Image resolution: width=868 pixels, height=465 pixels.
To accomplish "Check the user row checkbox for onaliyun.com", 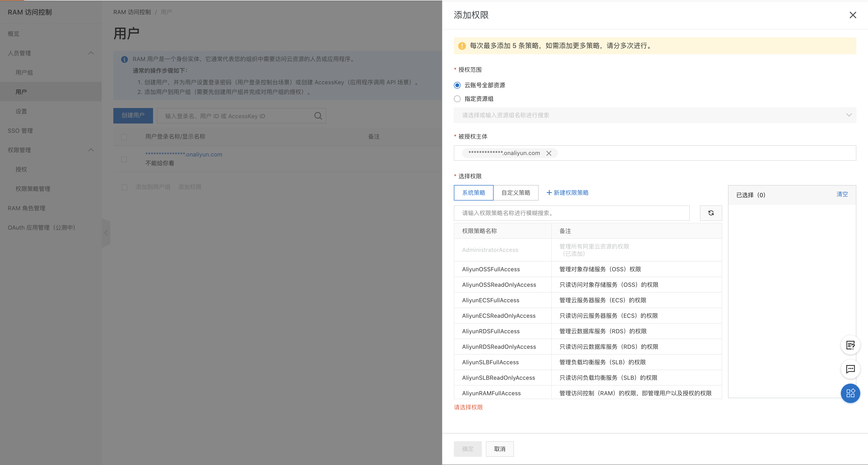I will tap(124, 159).
